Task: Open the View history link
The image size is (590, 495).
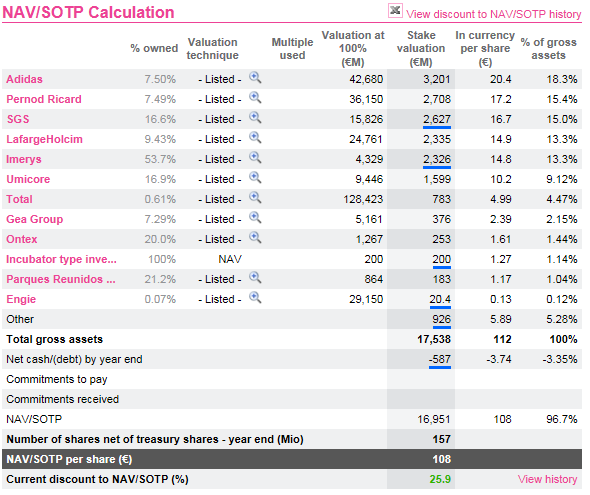Action: [547, 479]
